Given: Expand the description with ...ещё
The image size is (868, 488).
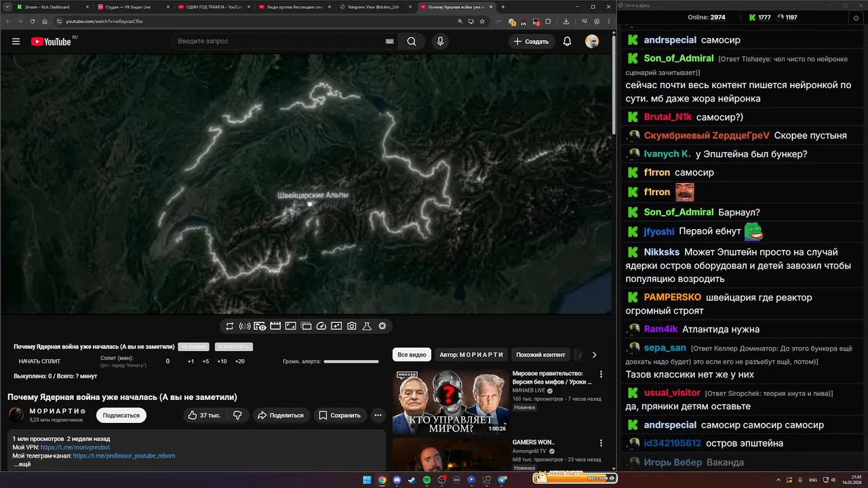Looking at the screenshot, I should point(22,465).
